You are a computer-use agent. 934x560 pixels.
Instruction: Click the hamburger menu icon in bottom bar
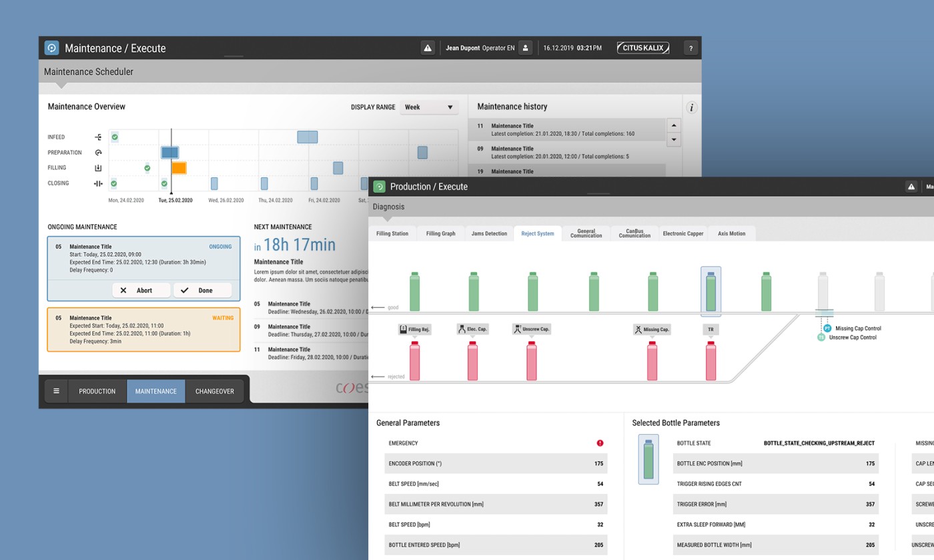coord(56,391)
